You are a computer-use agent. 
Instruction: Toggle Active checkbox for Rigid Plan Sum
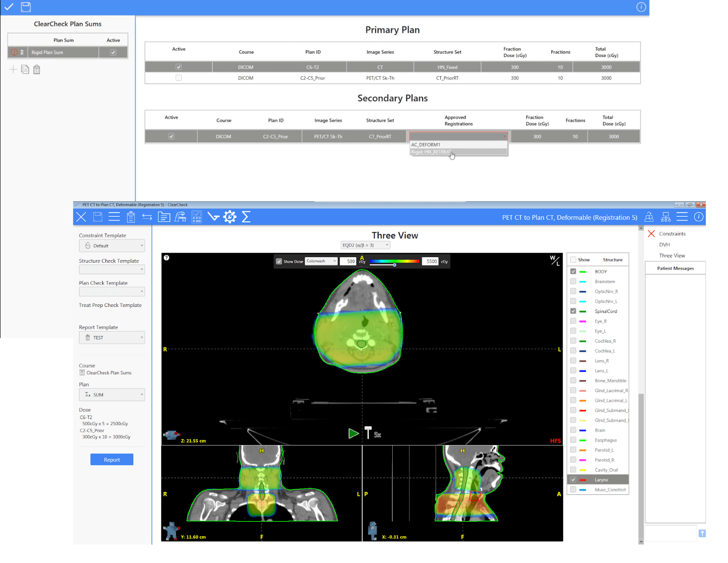[113, 52]
